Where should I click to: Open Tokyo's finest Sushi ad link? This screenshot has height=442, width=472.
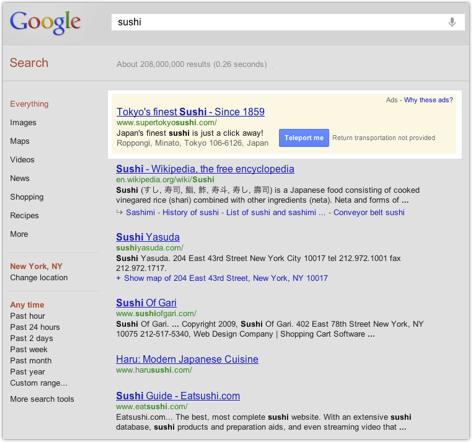click(x=191, y=112)
